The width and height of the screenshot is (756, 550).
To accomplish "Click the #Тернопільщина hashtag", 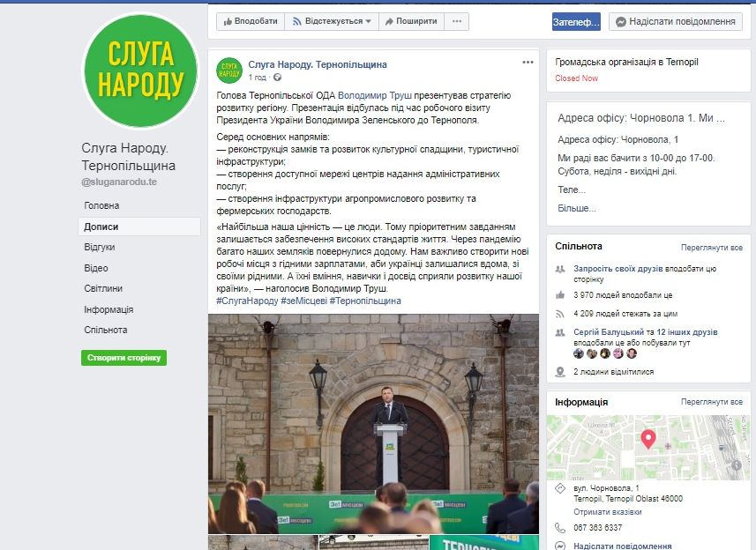I will click(365, 301).
